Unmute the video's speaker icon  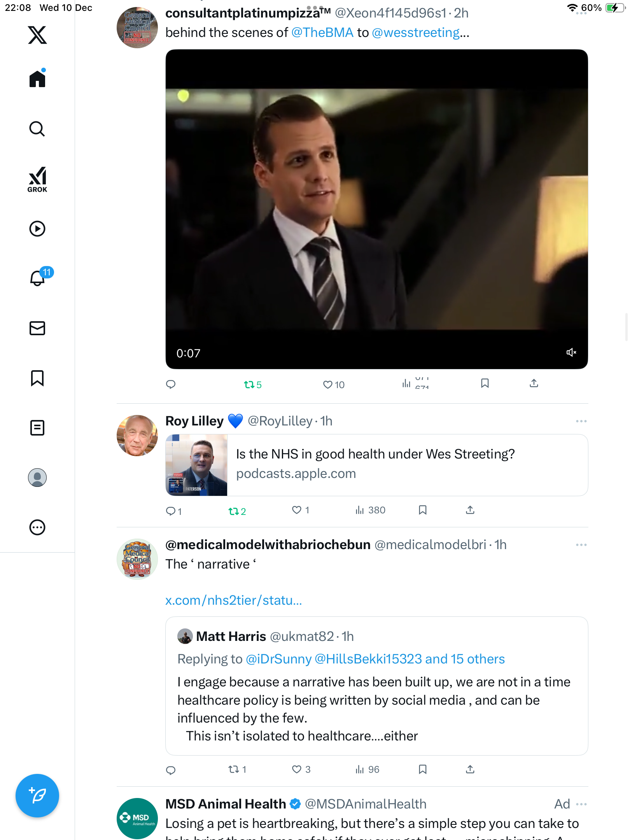[x=571, y=352]
